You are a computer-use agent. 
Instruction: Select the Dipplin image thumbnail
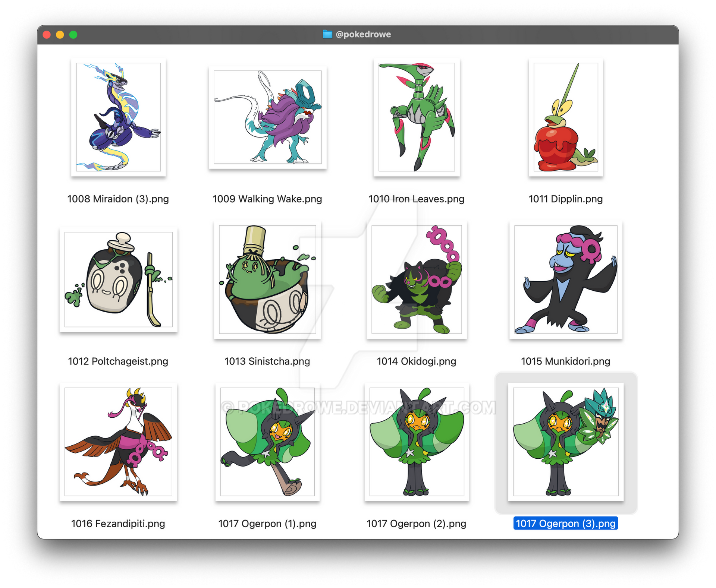566,117
